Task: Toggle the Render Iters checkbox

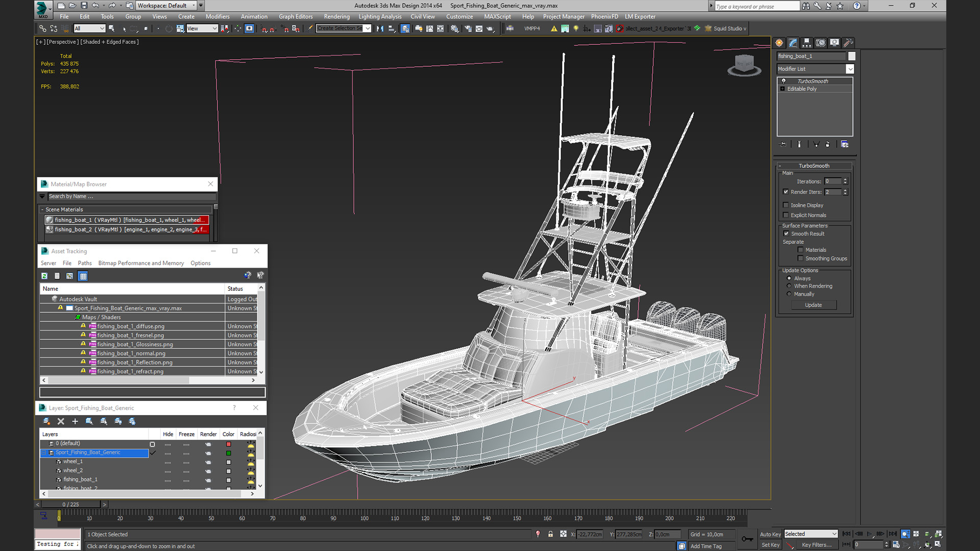Action: coord(786,192)
